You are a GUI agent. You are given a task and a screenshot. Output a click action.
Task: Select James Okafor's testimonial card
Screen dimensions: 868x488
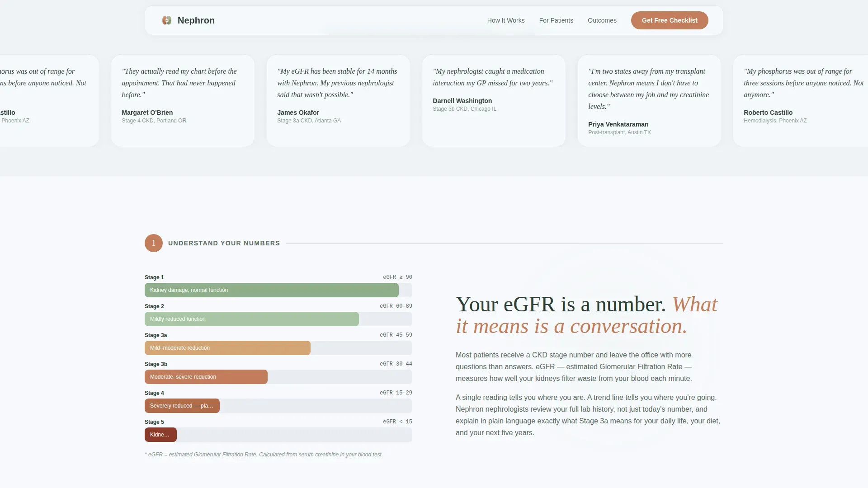pos(338,101)
